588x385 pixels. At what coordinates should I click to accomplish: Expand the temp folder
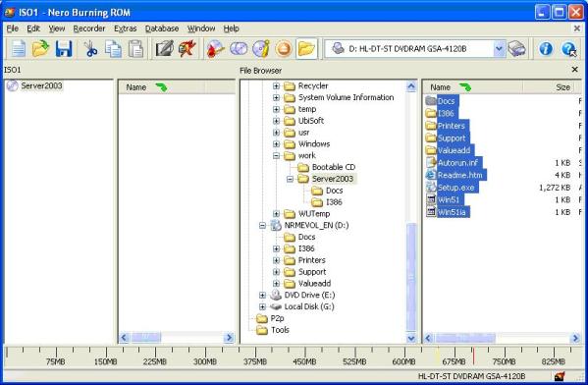pyautogui.click(x=276, y=109)
